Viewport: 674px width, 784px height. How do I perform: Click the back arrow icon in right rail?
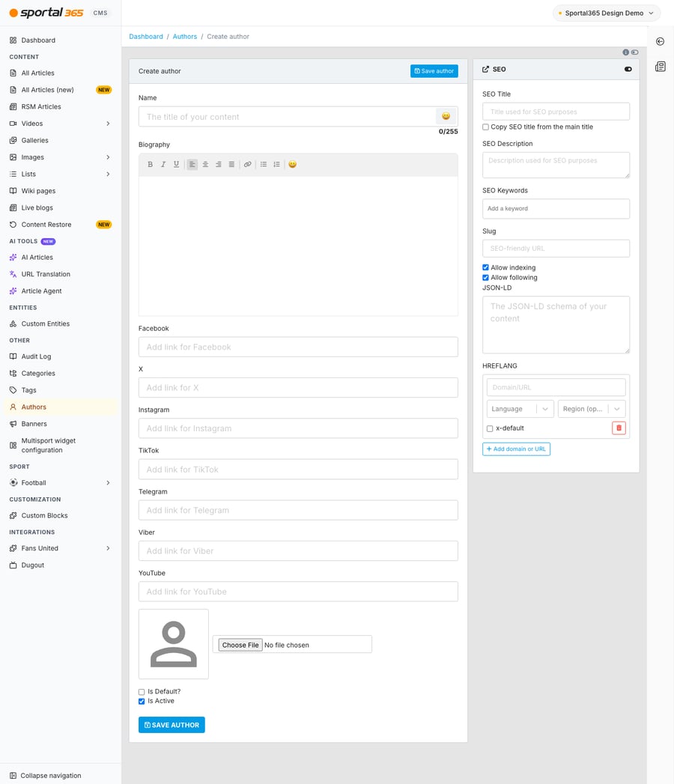pos(660,41)
